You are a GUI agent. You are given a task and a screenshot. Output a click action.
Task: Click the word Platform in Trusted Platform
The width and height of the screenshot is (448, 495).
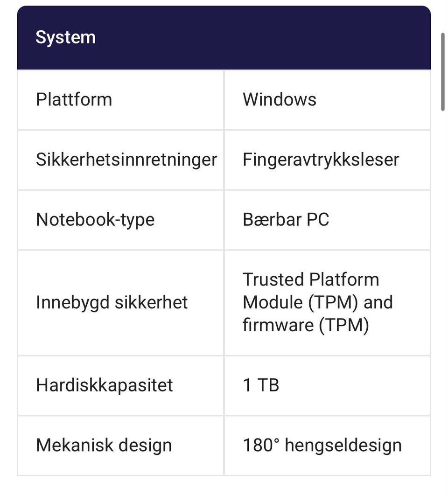click(344, 280)
